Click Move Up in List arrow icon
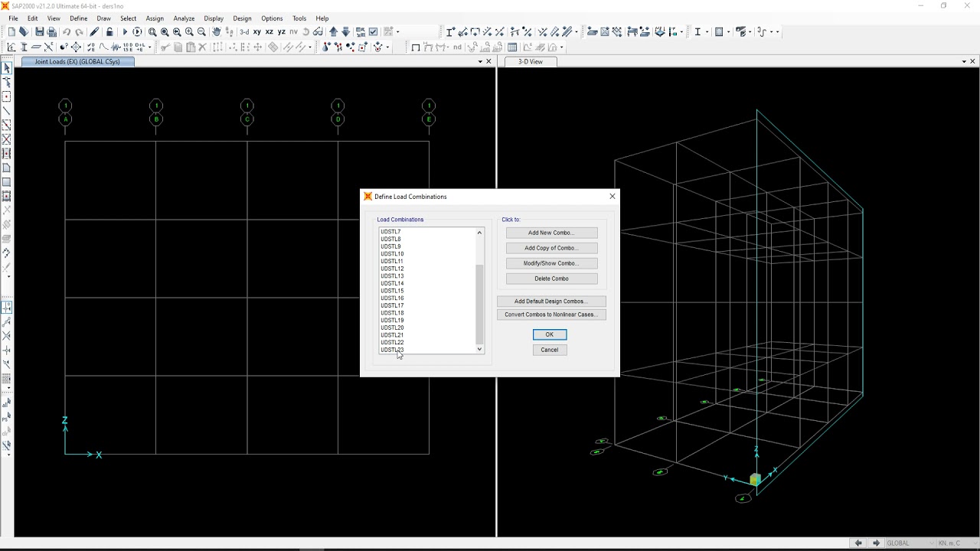 333,32
